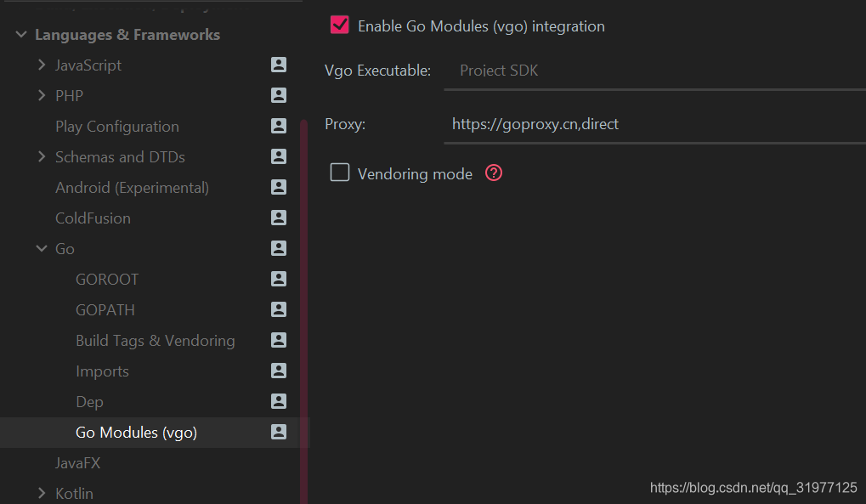Screen dimensions: 866x504
Task: Select Play Configuration in settings tree
Action: pyautogui.click(x=117, y=127)
